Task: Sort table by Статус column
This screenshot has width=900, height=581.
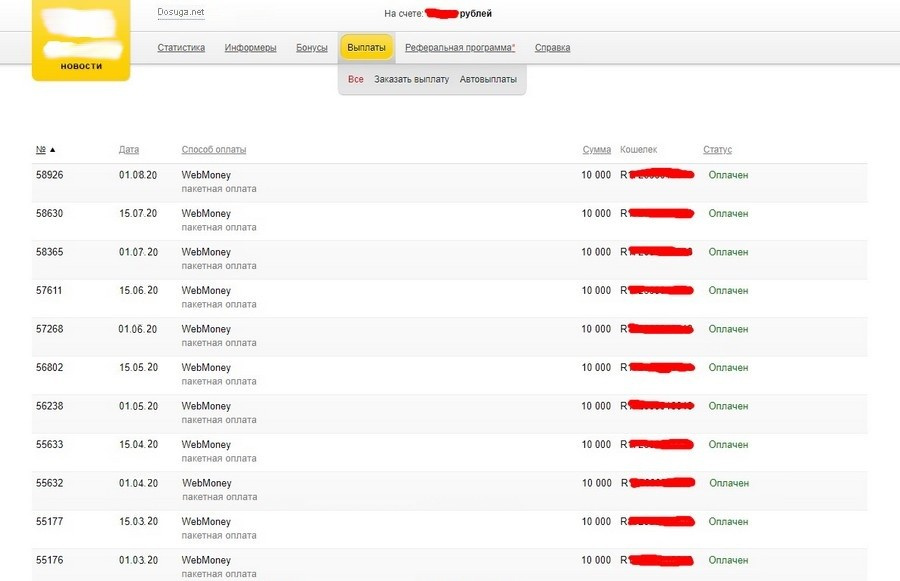Action: (717, 149)
